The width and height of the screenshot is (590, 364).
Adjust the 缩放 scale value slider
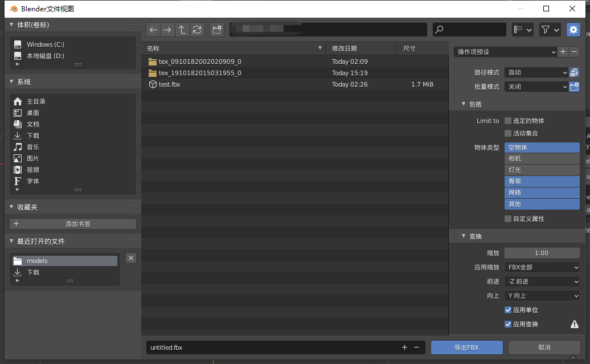542,252
